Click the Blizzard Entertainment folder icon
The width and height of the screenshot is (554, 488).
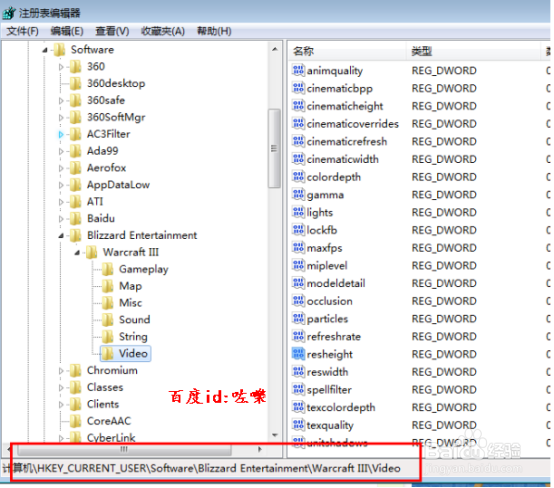(x=76, y=235)
